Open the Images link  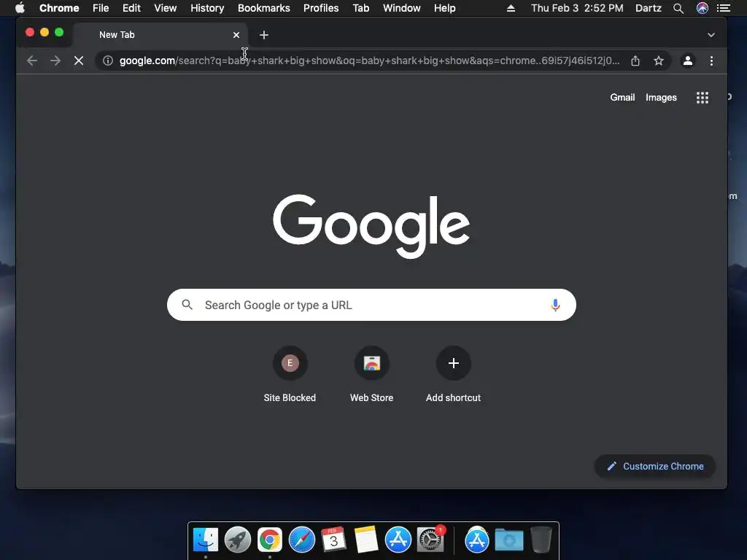coord(661,97)
